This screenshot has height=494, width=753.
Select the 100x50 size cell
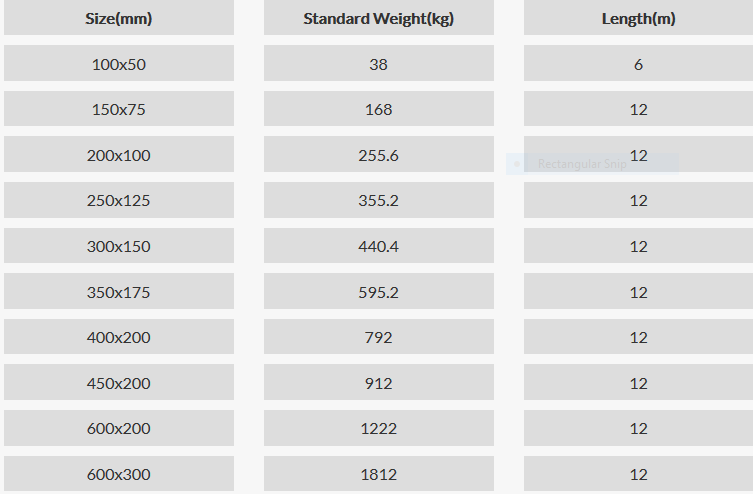pyautogui.click(x=119, y=63)
